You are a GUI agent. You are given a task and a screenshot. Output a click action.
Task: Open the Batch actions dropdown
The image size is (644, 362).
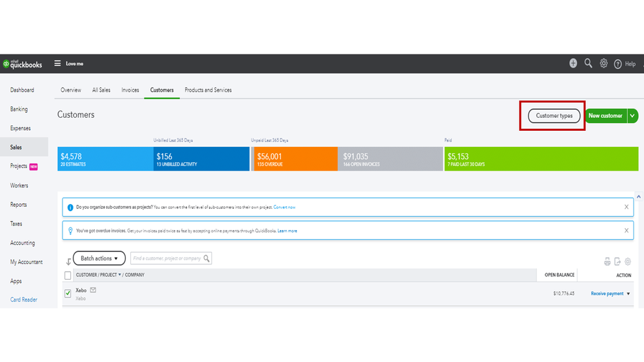pos(99,258)
